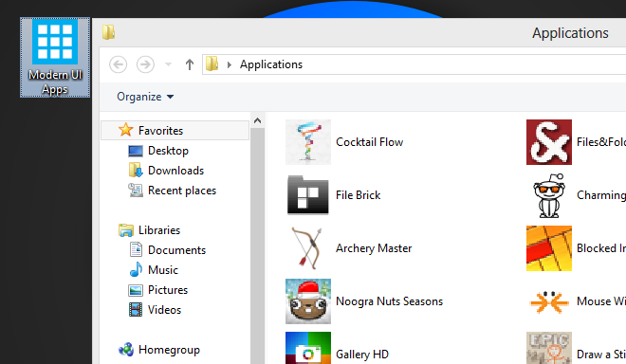Click the Cocktail Flow name label
Screen dimensions: 626x364
pyautogui.click(x=369, y=142)
